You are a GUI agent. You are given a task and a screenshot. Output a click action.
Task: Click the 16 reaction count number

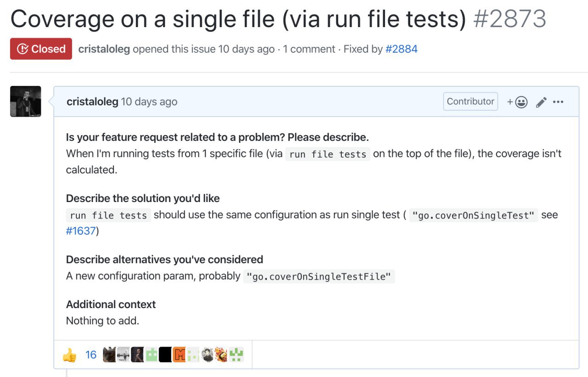[91, 354]
